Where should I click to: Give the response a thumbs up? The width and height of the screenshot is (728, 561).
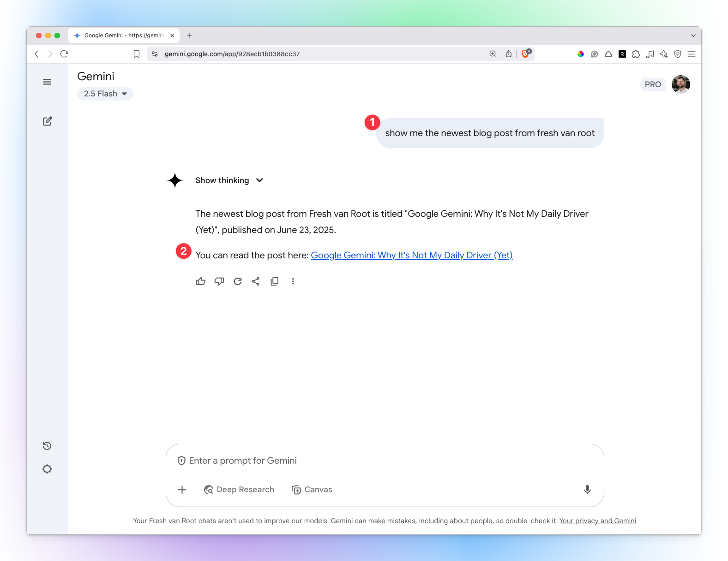click(x=200, y=281)
